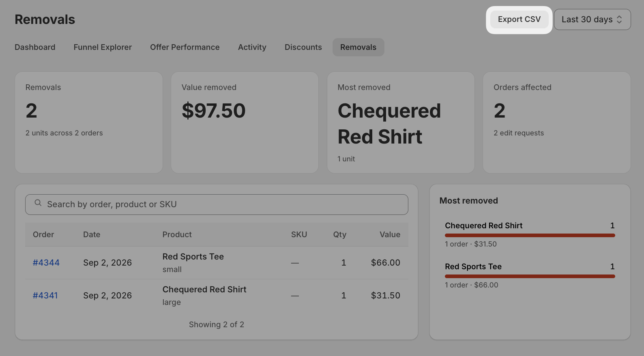This screenshot has height=356, width=644.
Task: Click the Orders affected card
Action: 556,122
